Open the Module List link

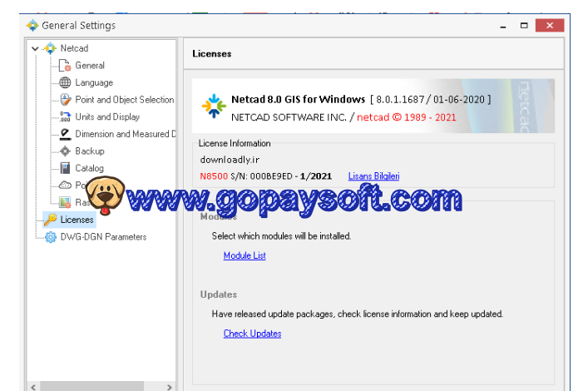point(245,255)
